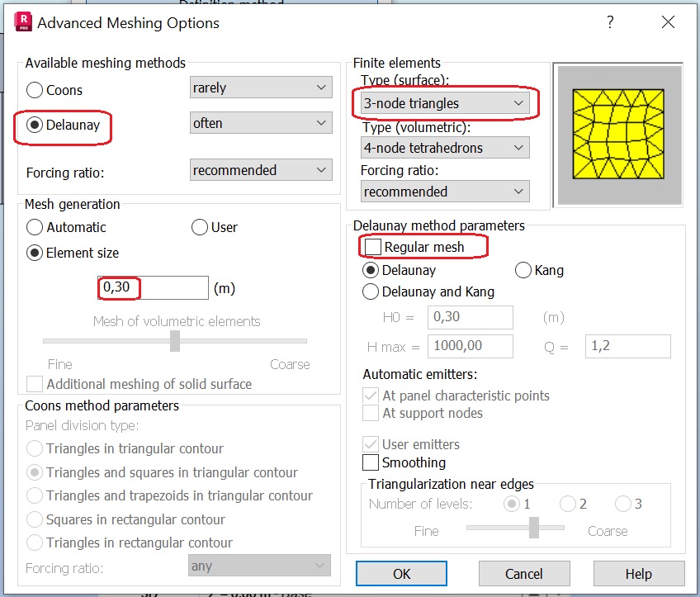Select the Kang method radio button
Viewport: 700px width, 597px height.
click(523, 270)
